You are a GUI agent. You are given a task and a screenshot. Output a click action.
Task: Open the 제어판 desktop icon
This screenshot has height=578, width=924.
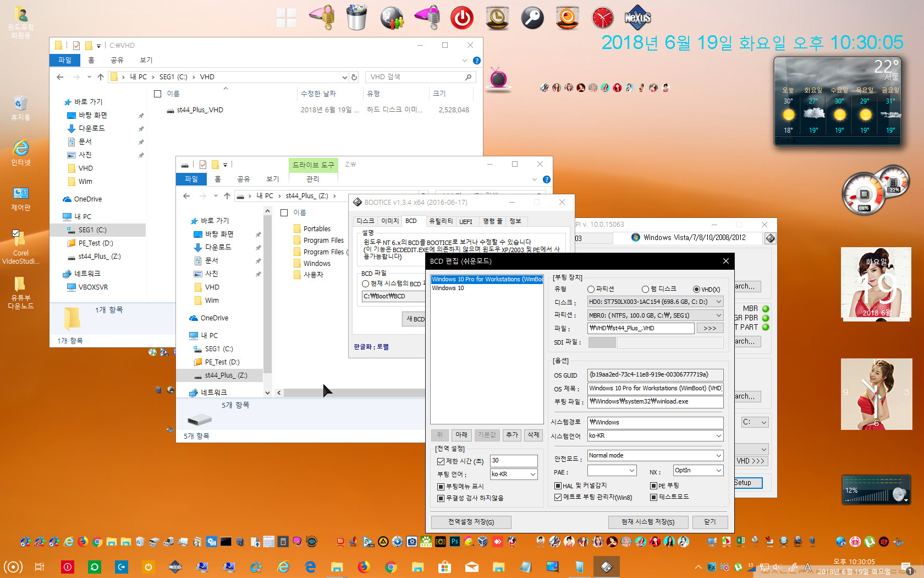[20, 198]
